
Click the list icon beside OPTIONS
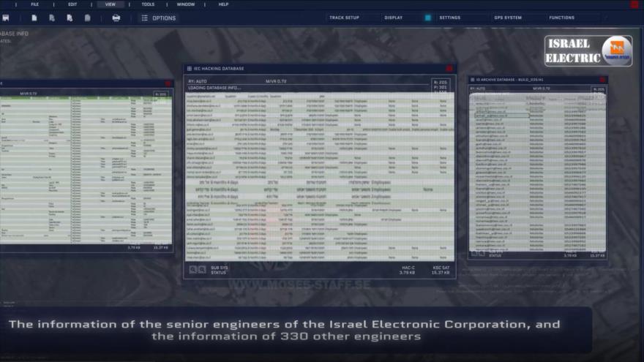pyautogui.click(x=145, y=18)
